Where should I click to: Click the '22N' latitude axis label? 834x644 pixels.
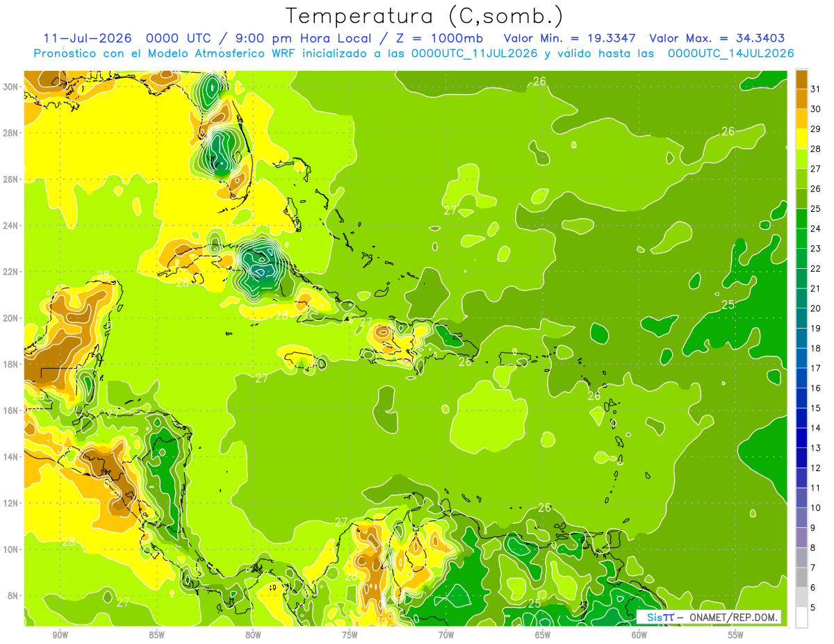(x=10, y=272)
